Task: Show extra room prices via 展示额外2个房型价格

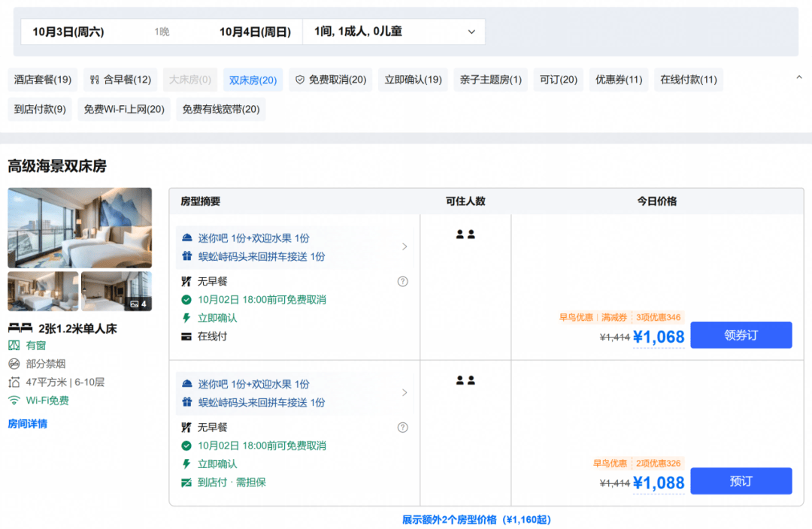Action: pos(477,520)
